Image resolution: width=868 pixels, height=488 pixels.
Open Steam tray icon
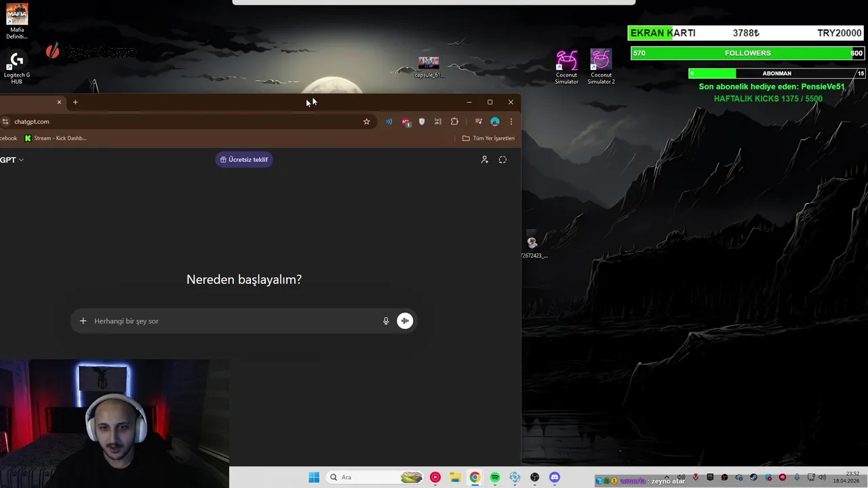click(x=753, y=477)
